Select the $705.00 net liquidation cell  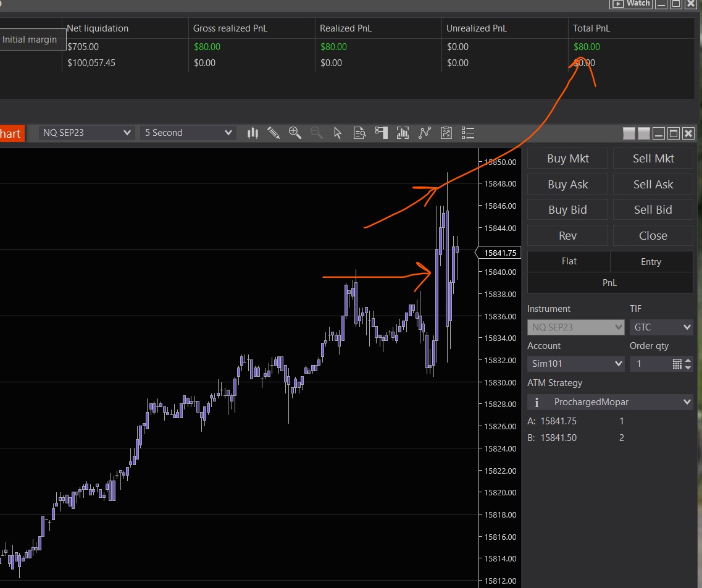pyautogui.click(x=83, y=46)
